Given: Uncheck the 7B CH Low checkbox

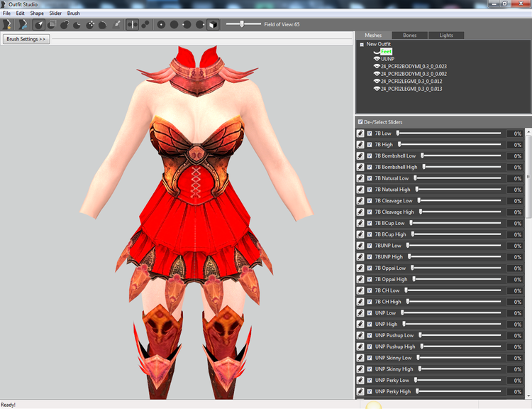Looking at the screenshot, I should (370, 290).
